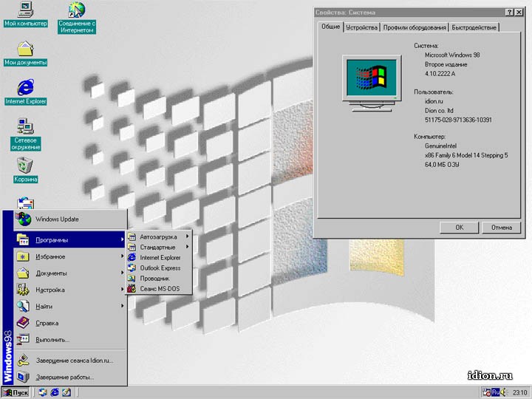Image resolution: width=532 pixels, height=399 pixels.
Task: Click the volume speaker tray icon
Action: (503, 392)
